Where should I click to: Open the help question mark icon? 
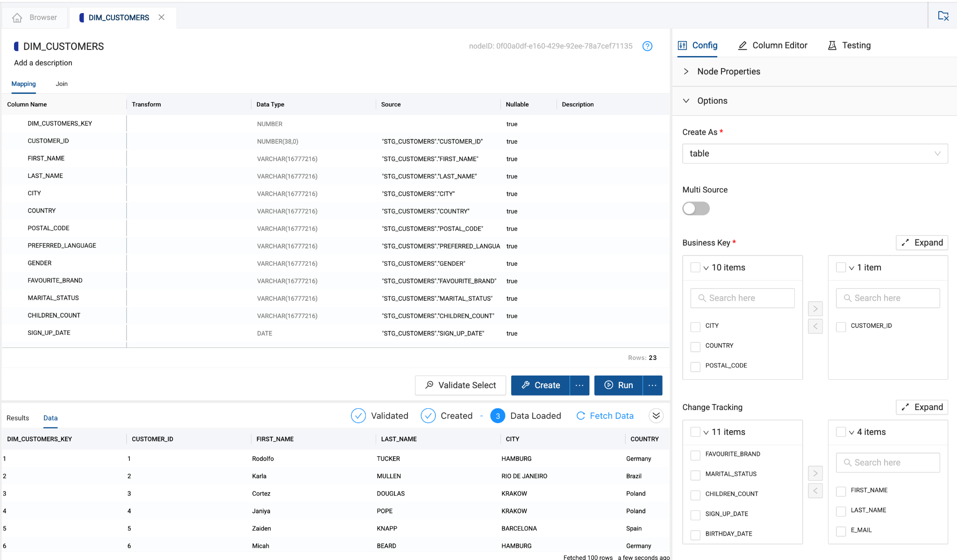coord(647,46)
